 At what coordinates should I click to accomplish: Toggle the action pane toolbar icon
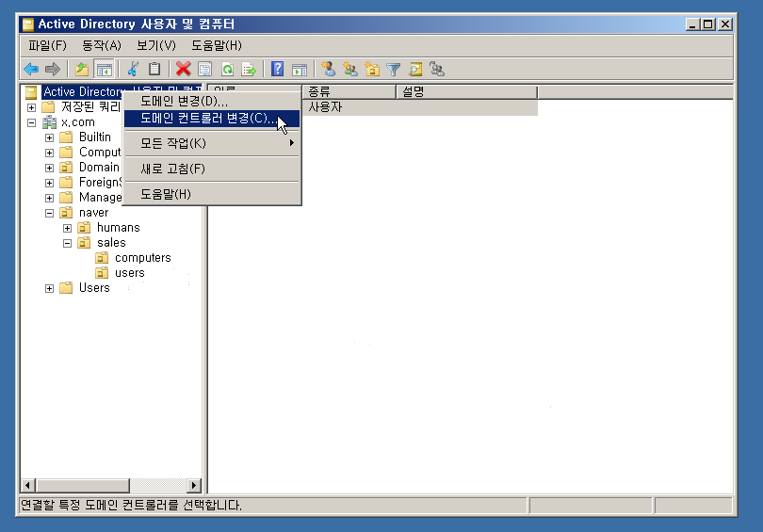click(300, 69)
